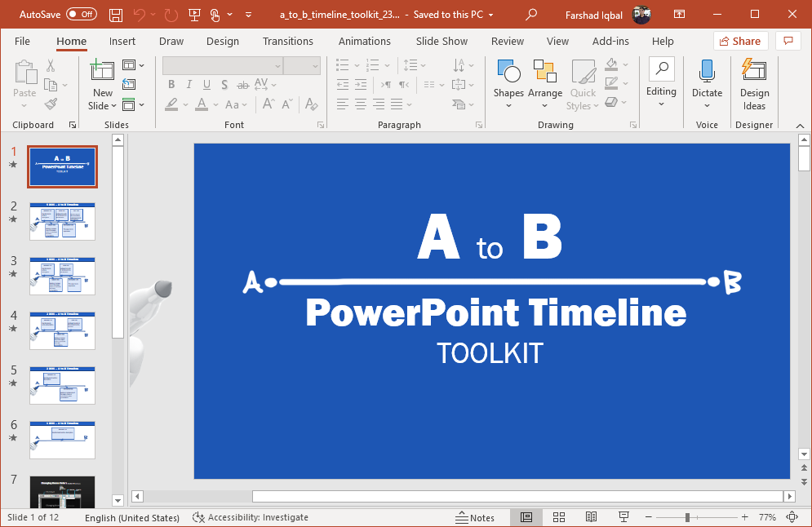Open the Transitions tab

[x=288, y=42]
